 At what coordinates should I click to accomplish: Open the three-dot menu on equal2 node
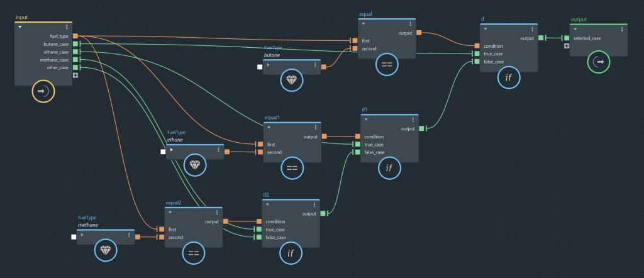tap(217, 213)
